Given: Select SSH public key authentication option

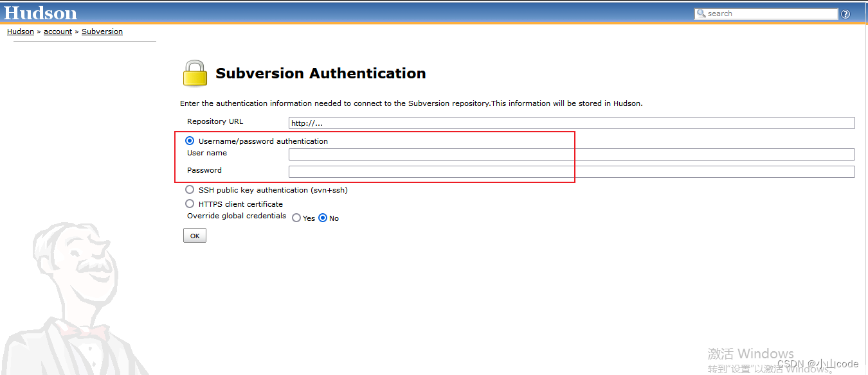Looking at the screenshot, I should pyautogui.click(x=190, y=189).
